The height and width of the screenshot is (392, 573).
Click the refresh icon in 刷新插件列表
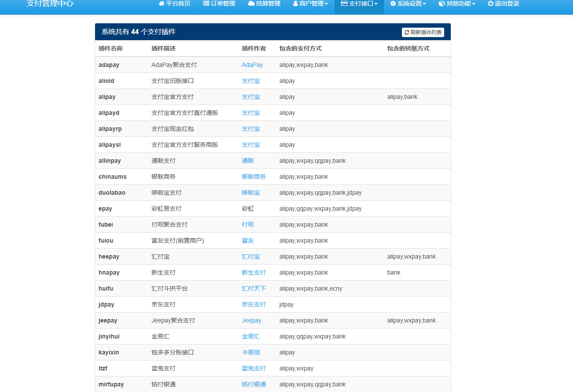[x=407, y=32]
